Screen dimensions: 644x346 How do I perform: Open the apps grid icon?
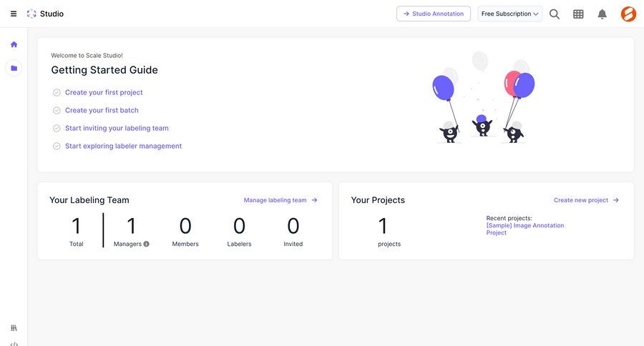pos(578,14)
